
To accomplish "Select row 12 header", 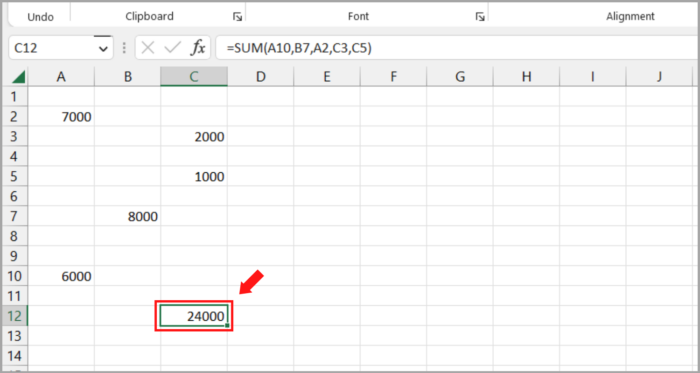I will (x=15, y=316).
